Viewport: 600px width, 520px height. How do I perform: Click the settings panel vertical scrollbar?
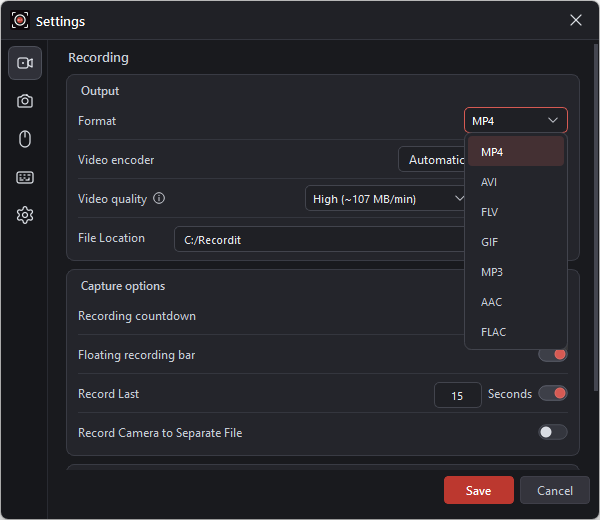point(595,217)
